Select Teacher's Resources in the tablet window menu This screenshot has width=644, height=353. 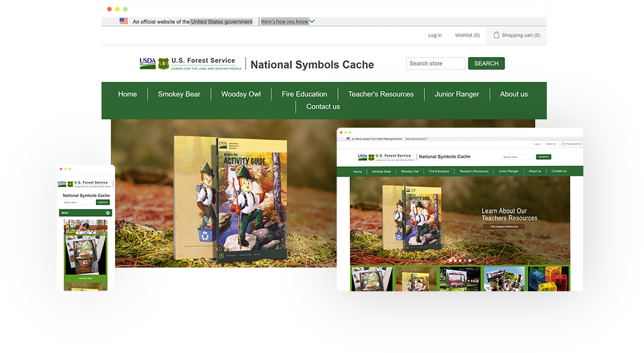[474, 172]
